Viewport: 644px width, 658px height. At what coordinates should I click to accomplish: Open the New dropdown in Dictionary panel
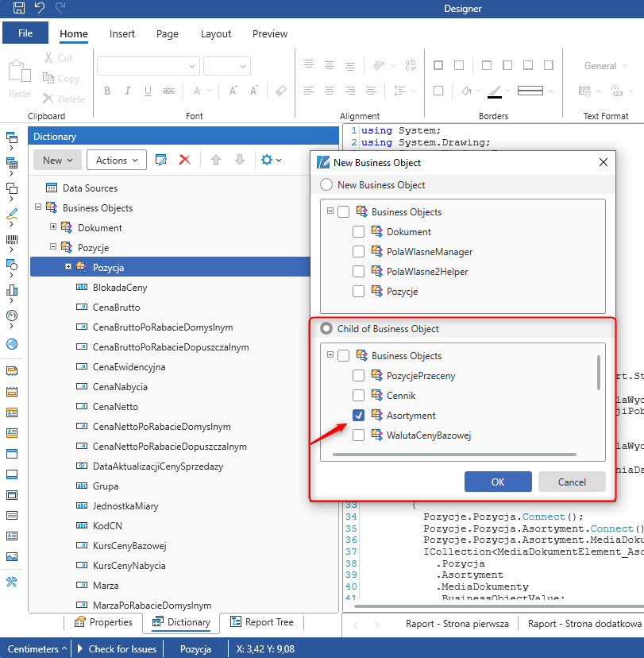(x=57, y=160)
